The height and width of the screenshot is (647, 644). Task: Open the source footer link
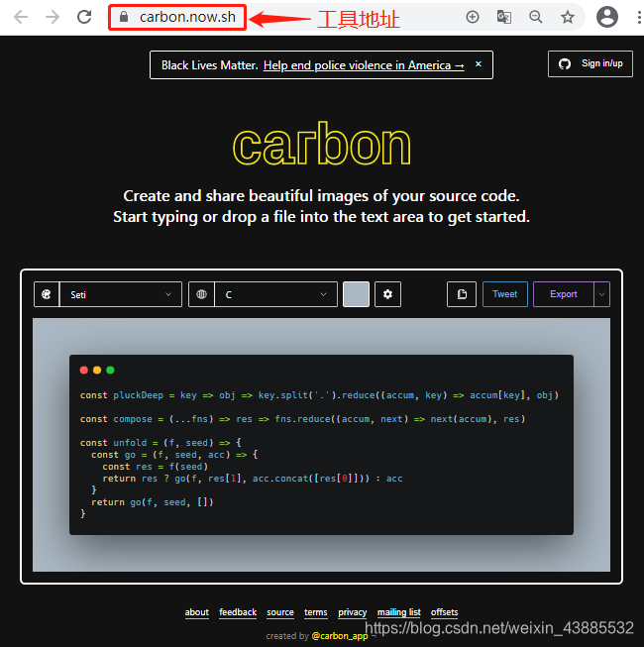pyautogui.click(x=280, y=612)
